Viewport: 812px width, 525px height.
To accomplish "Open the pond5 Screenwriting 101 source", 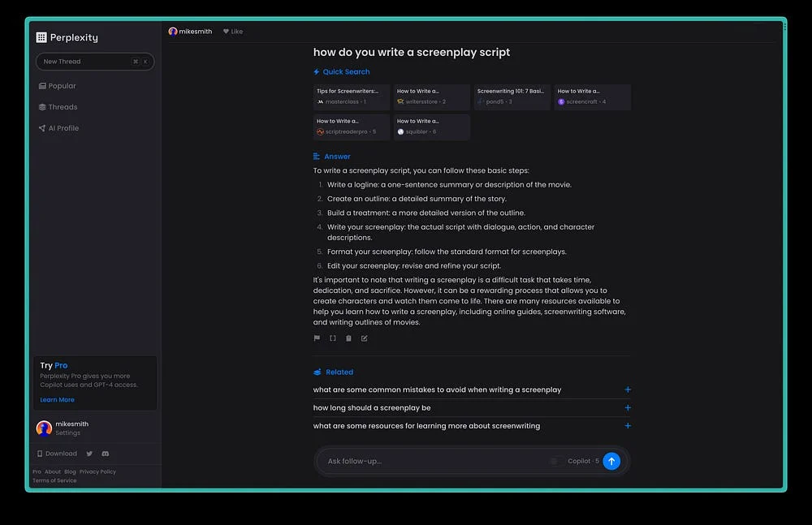I will 512,97.
